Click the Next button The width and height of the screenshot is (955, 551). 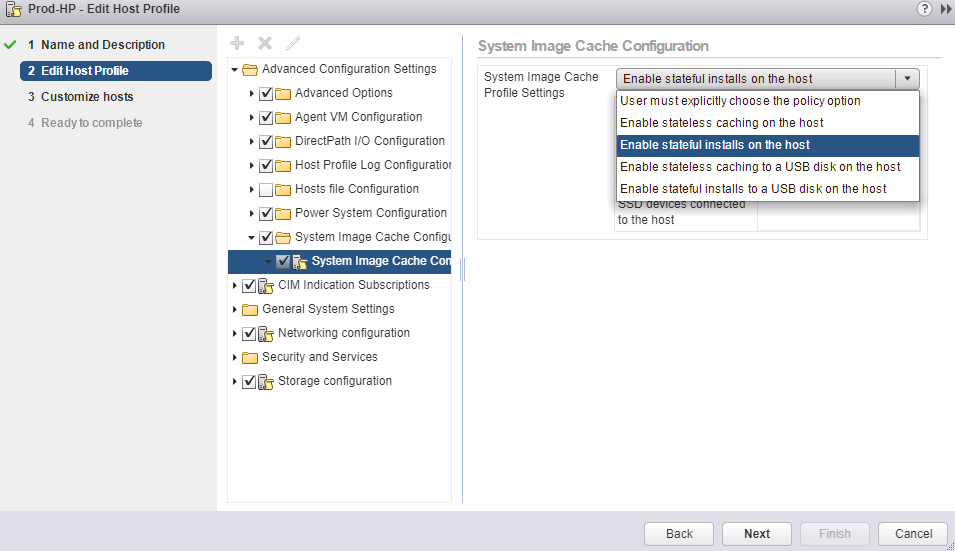(x=757, y=533)
